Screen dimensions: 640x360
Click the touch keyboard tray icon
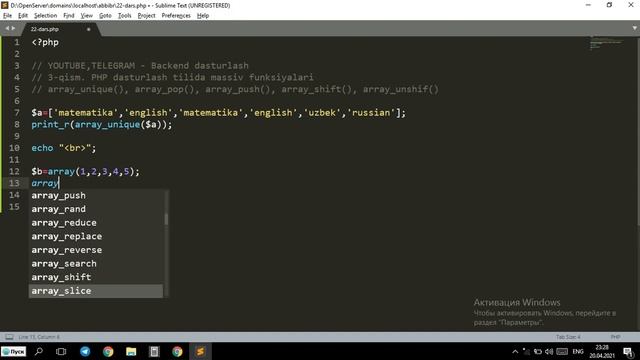point(562,351)
